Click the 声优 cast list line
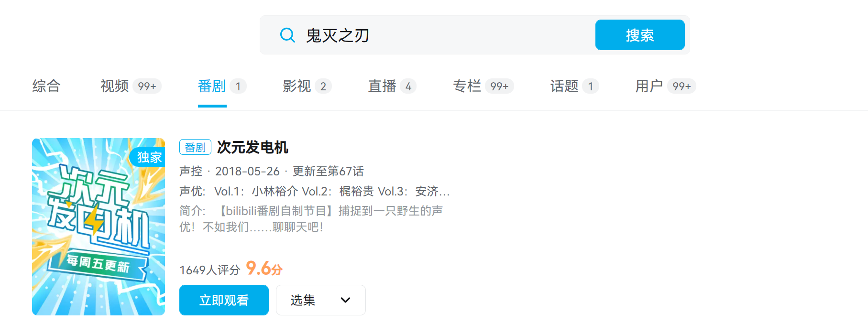 314,191
